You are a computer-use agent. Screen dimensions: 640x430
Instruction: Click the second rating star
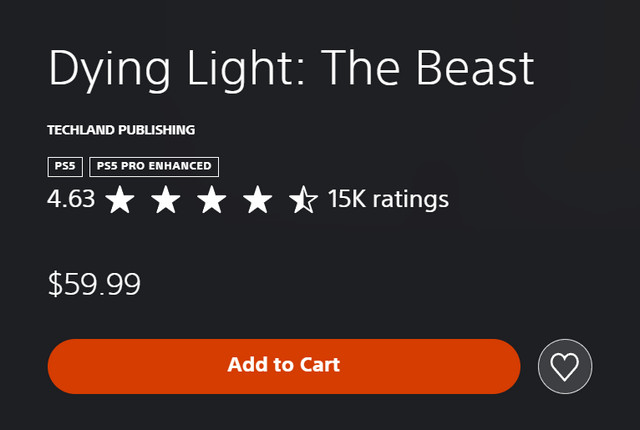(x=166, y=200)
